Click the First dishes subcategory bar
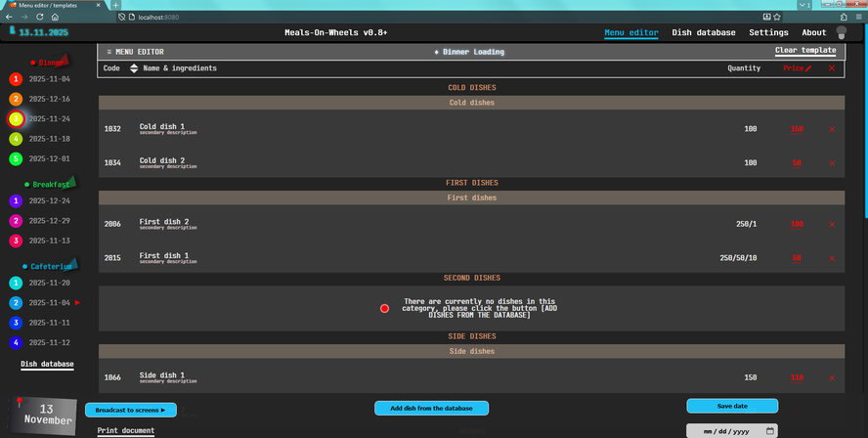 [472, 197]
